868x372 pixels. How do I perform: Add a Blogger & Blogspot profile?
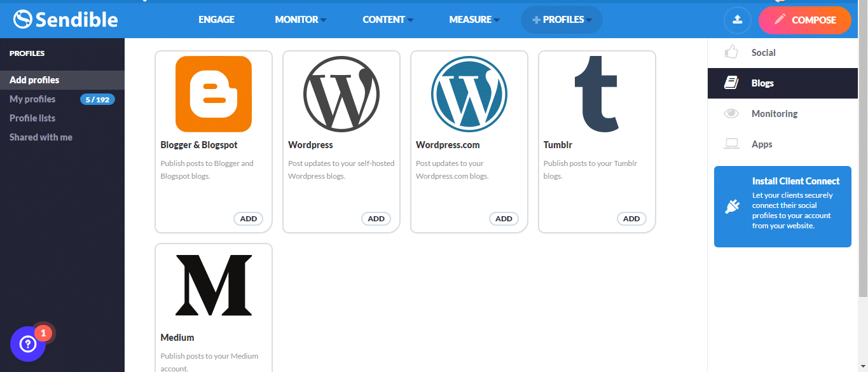tap(249, 219)
